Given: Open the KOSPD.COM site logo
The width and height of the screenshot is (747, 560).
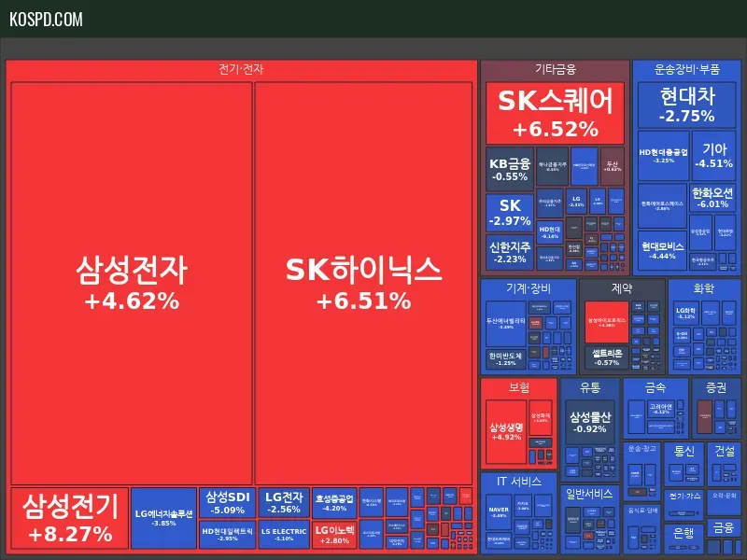Looking at the screenshot, I should coord(46,19).
